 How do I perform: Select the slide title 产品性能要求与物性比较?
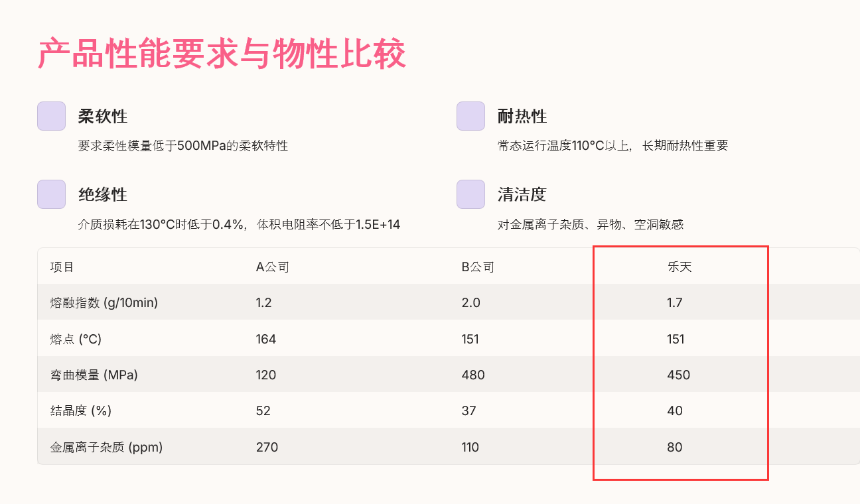(222, 54)
